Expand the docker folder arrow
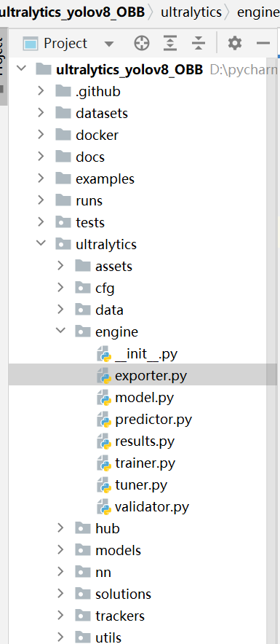 [41, 135]
